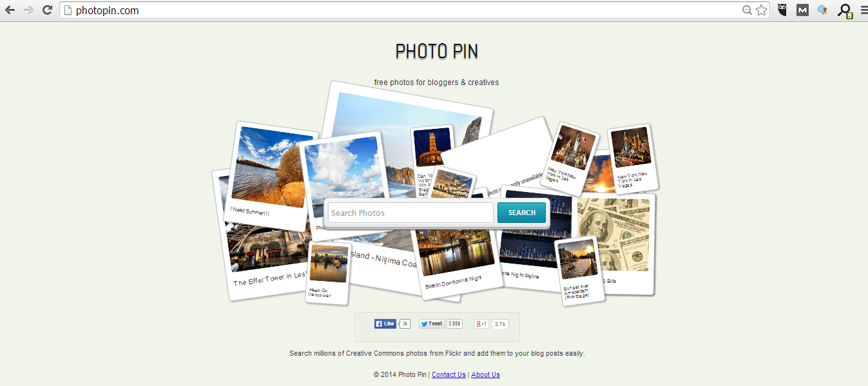Screen dimensions: 868x386
Task: Click the Search millions of Creative Commons text
Action: click(x=437, y=353)
